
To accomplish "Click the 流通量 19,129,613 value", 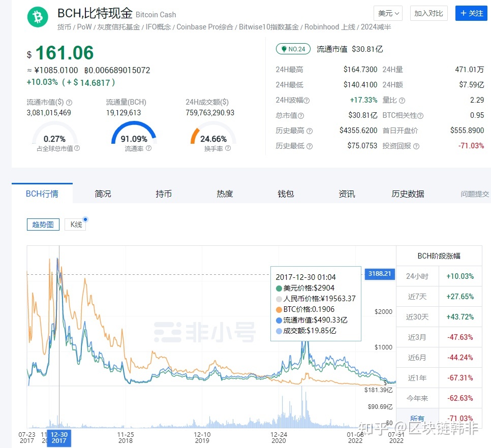I will point(124,113).
